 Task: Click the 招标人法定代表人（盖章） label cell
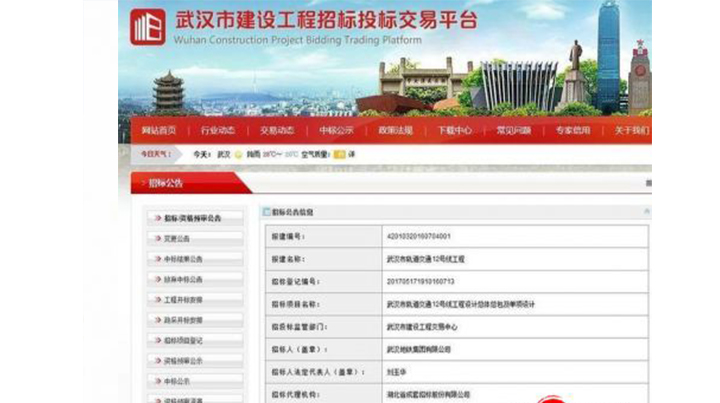tap(324, 372)
